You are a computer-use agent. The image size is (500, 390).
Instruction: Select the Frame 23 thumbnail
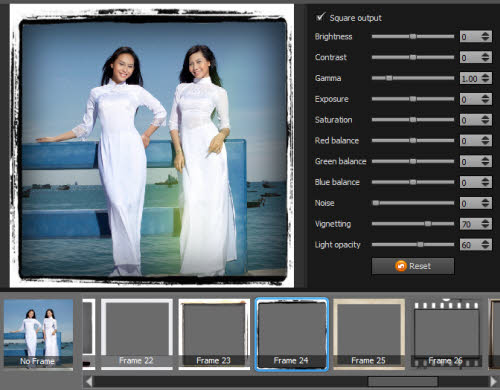(214, 334)
